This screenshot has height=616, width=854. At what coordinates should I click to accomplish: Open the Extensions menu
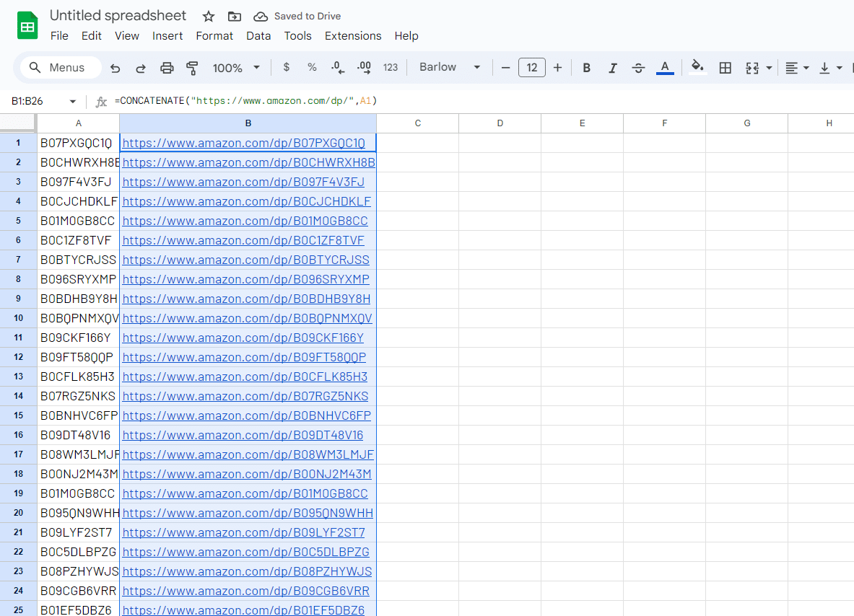click(x=353, y=36)
